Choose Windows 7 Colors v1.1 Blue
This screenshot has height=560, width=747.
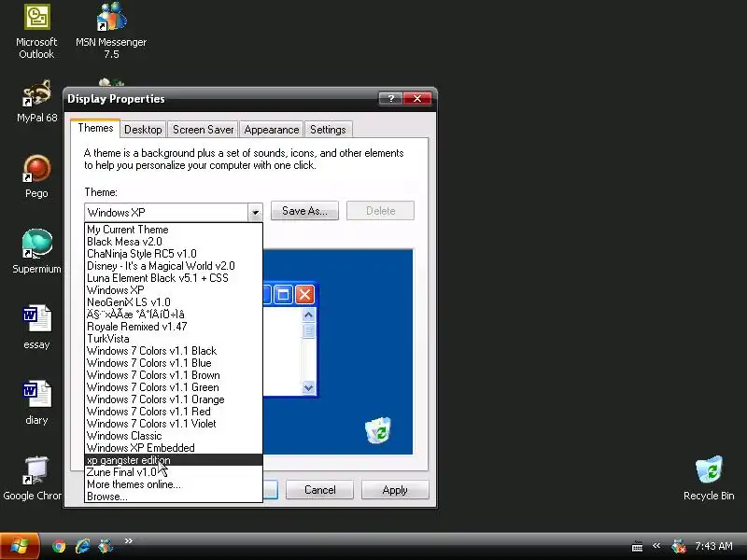pos(174,363)
